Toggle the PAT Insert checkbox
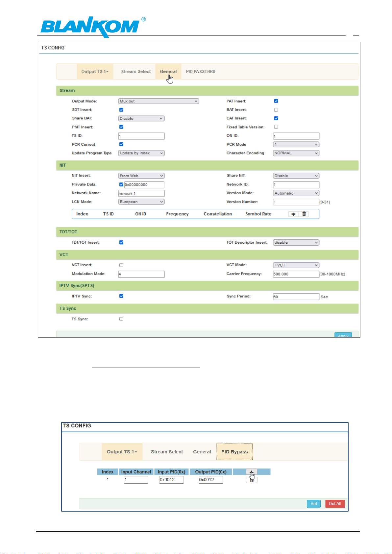The height and width of the screenshot is (554, 392). click(276, 101)
